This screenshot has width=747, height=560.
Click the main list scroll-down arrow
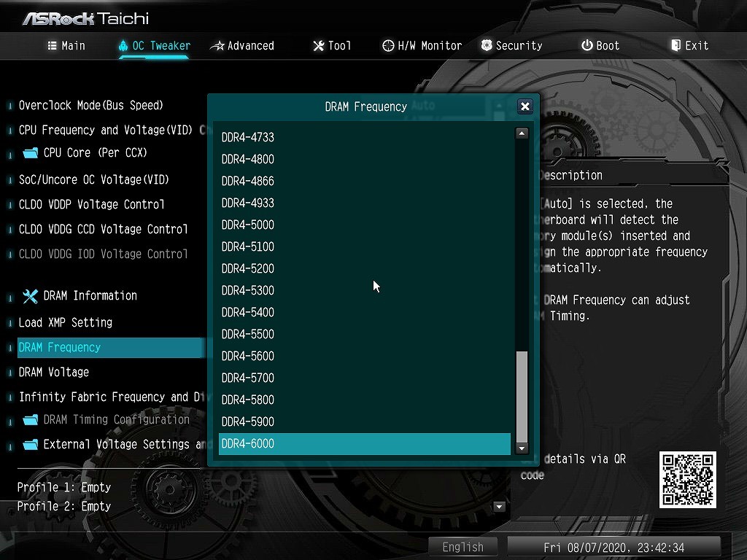499,507
